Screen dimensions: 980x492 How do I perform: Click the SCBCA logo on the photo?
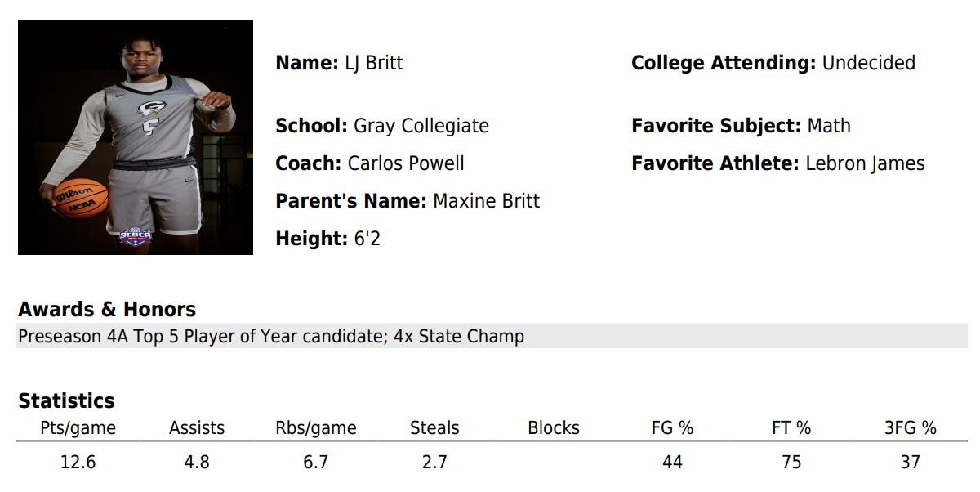(135, 236)
